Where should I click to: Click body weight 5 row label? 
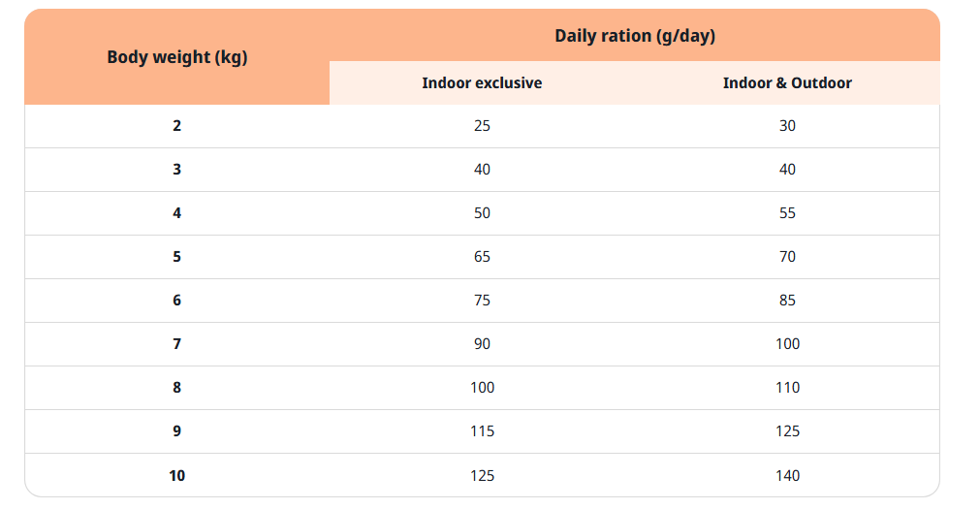tap(176, 257)
